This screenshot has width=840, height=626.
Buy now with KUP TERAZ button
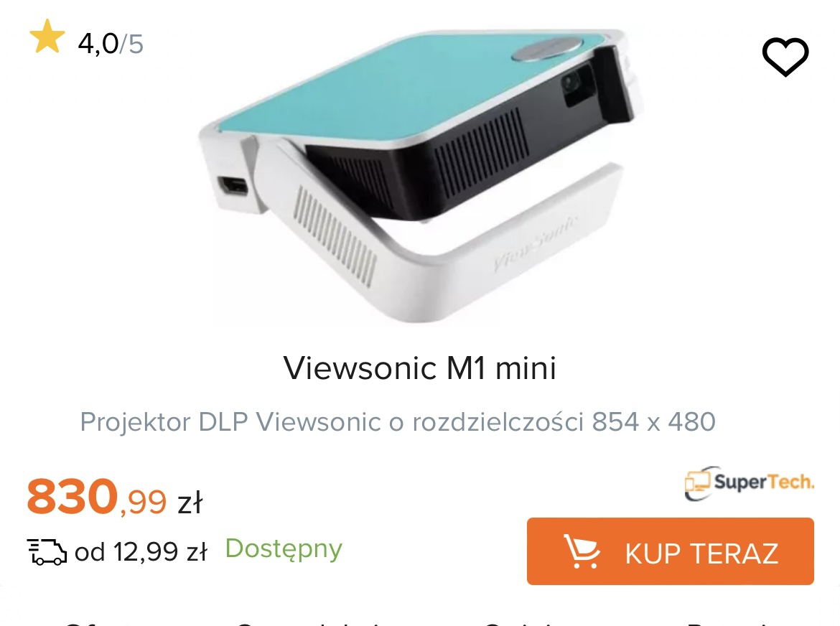point(670,551)
